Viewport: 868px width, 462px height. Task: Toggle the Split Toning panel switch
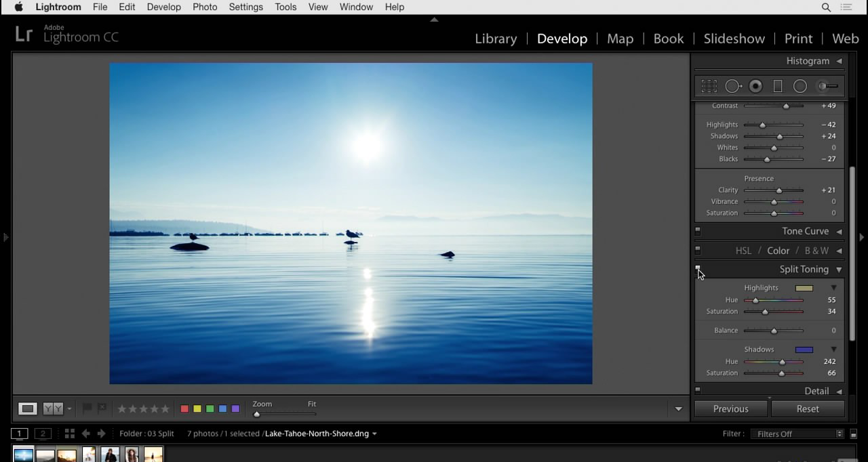tap(698, 269)
